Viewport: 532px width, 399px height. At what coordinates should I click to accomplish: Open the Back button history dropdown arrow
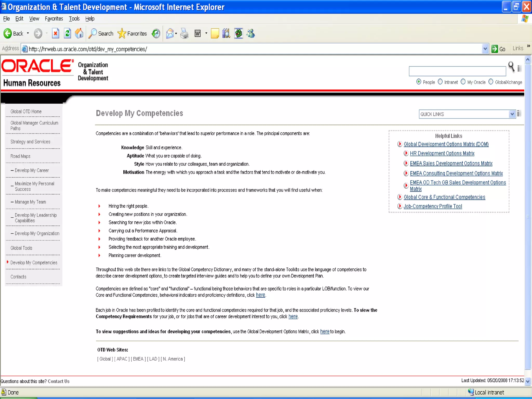pos(28,34)
